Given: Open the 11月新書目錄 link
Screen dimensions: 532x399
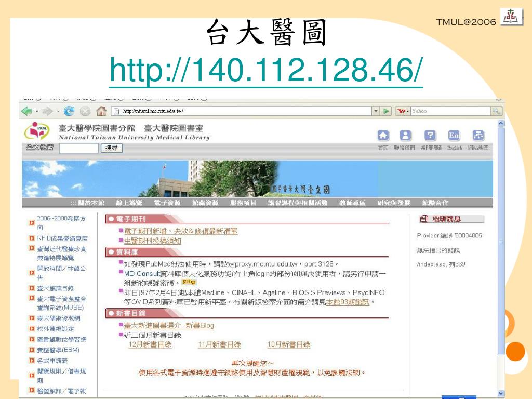Looking at the screenshot, I should click(220, 345).
